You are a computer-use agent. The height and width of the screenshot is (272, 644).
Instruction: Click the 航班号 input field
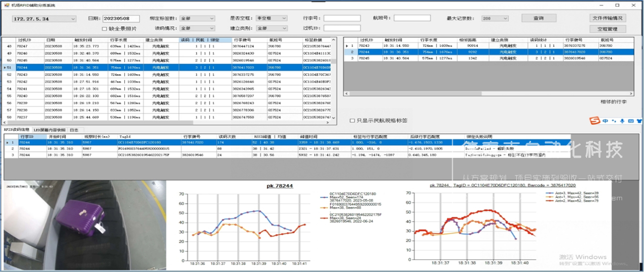[x=411, y=18]
